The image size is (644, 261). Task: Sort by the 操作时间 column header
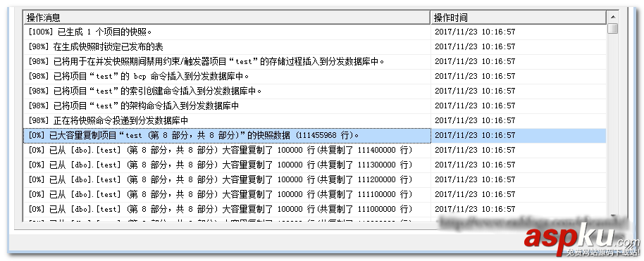pos(519,17)
